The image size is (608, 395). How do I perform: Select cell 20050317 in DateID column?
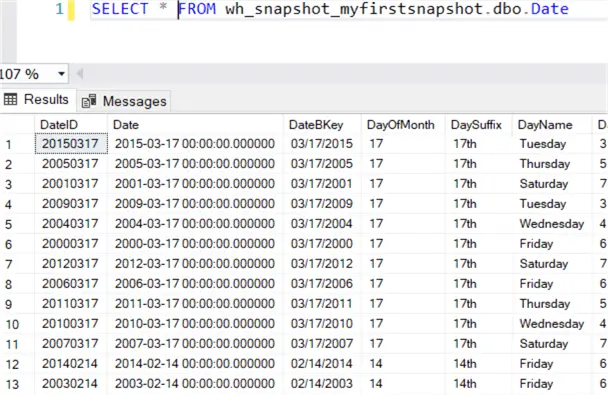coord(71,164)
